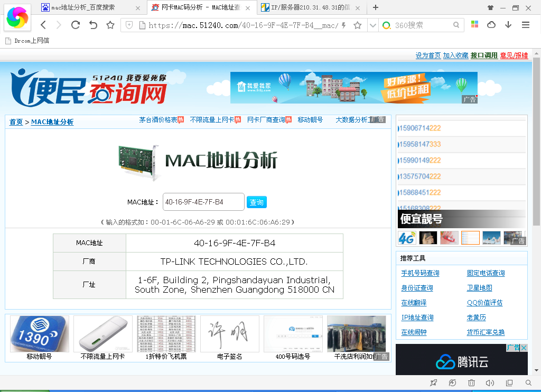Click the MAC地址 input field
541x392 pixels.
pos(203,202)
